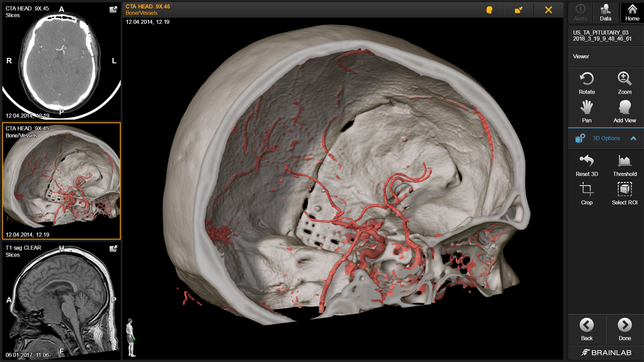Select the Rotate tool
The height and width of the screenshot is (362, 644).
tap(586, 83)
